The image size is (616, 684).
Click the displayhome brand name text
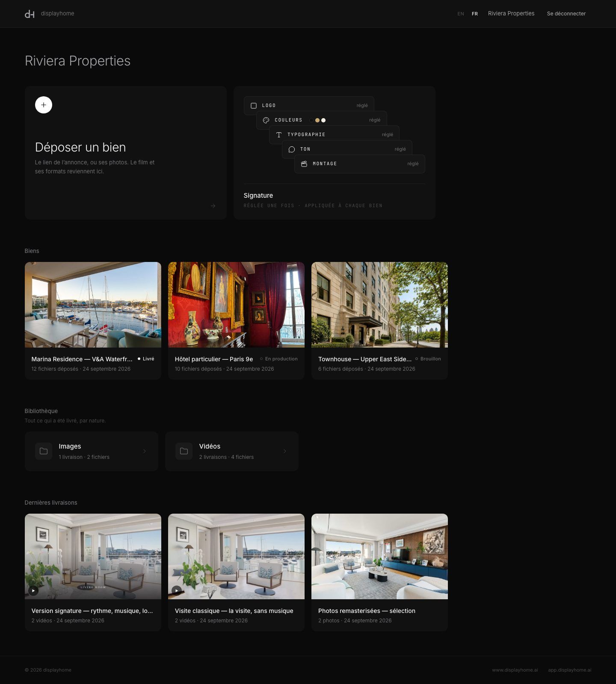tap(58, 14)
